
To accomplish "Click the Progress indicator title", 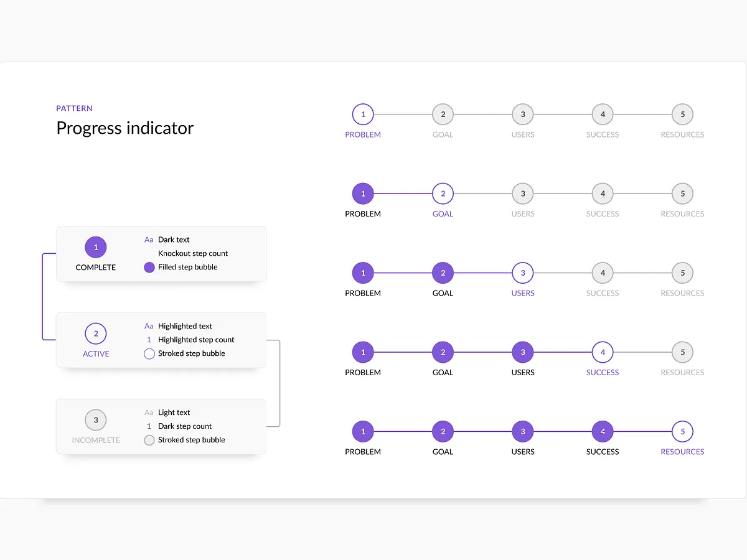I will 125,128.
